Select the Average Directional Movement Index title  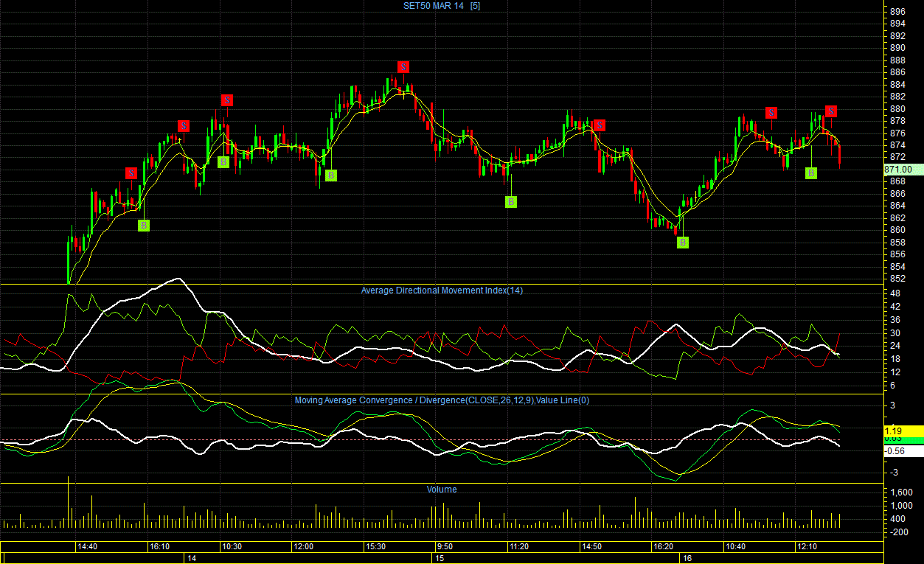pyautogui.click(x=442, y=290)
